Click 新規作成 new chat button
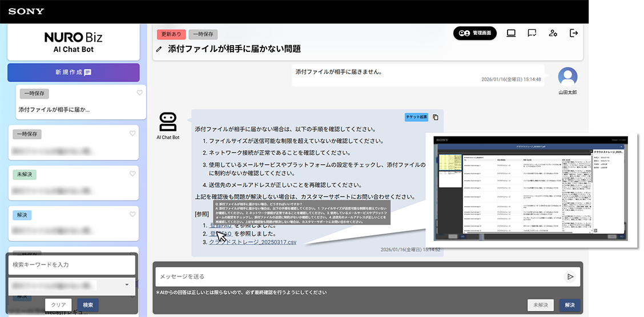This screenshot has height=317, width=644. tap(74, 73)
